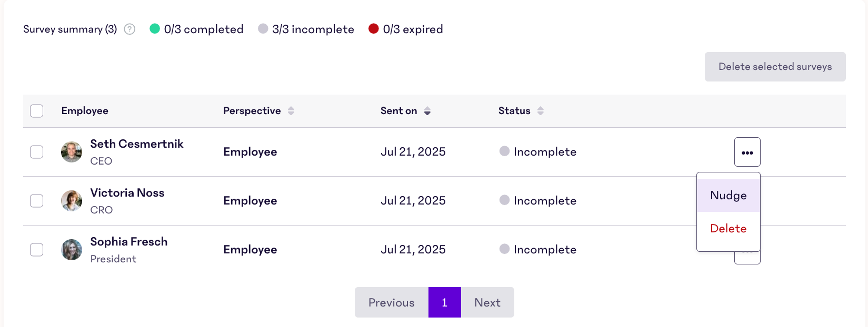Click the red expired status dot
Image resolution: width=868 pixels, height=327 pixels.
[374, 28]
